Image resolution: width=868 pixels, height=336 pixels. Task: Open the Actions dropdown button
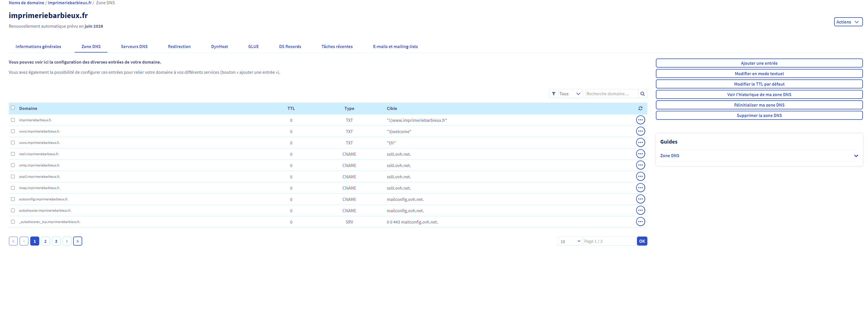tap(848, 22)
